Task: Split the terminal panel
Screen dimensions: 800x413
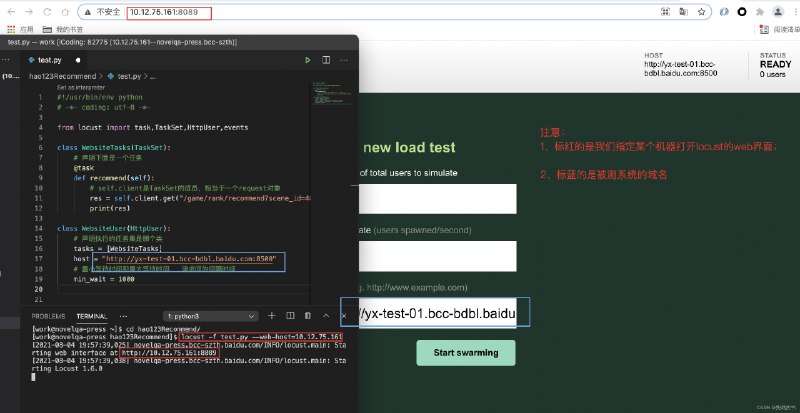Action: 289,315
